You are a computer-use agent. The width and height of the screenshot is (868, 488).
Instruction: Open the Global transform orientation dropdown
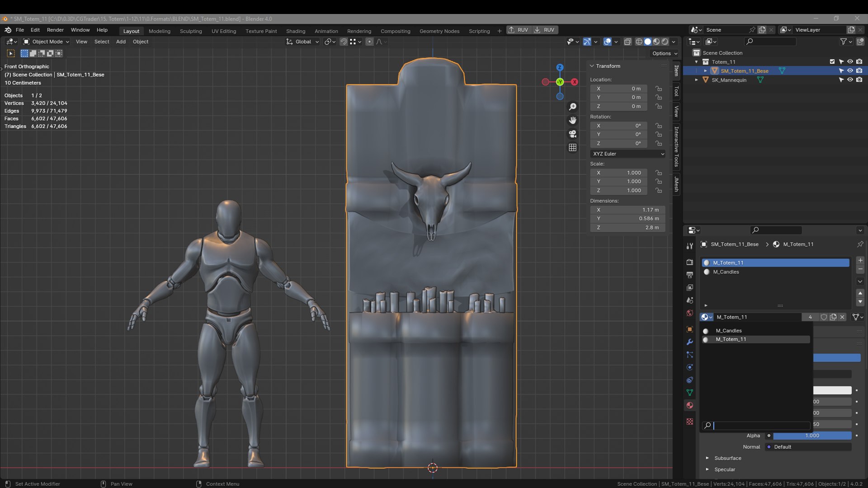(302, 42)
